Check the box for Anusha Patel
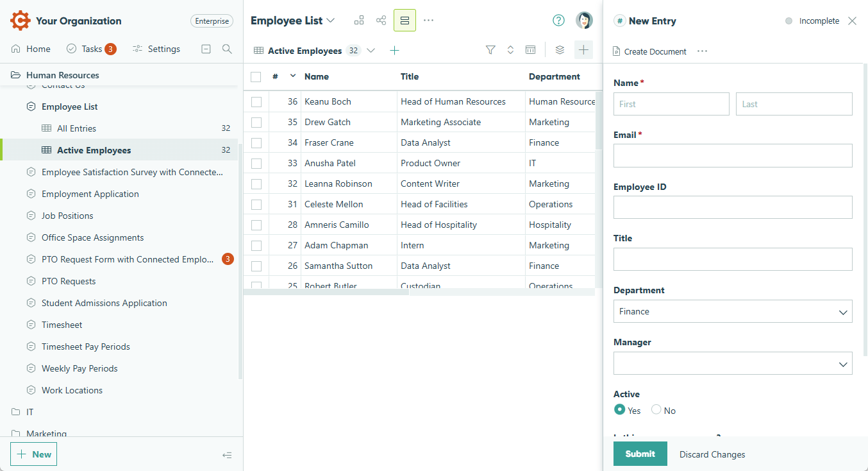This screenshot has height=471, width=868. point(256,163)
